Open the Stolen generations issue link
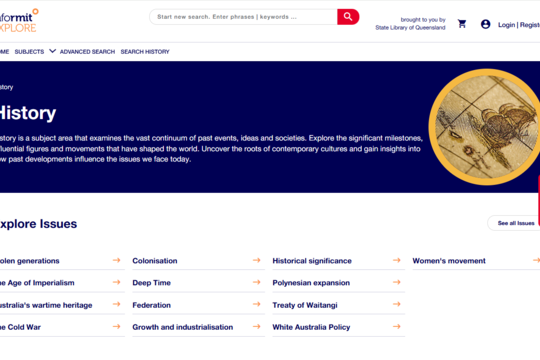 30,261
